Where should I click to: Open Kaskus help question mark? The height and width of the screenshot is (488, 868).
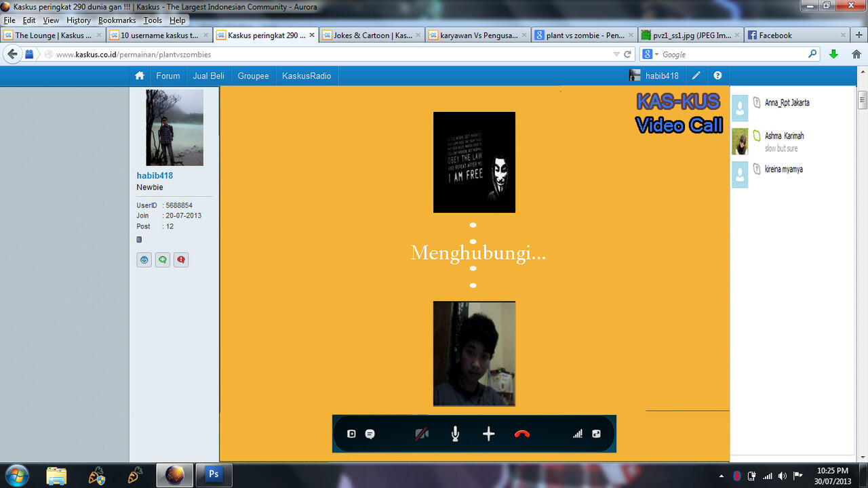[x=717, y=76]
